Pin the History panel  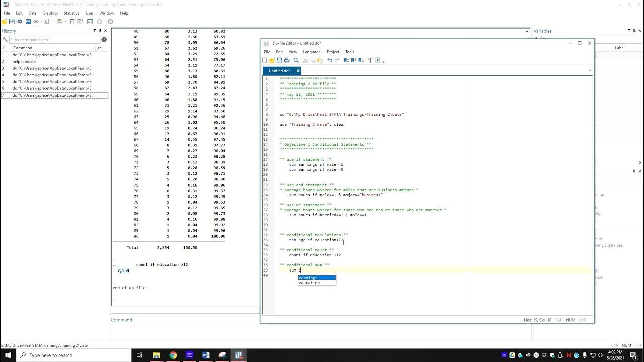coord(100,31)
